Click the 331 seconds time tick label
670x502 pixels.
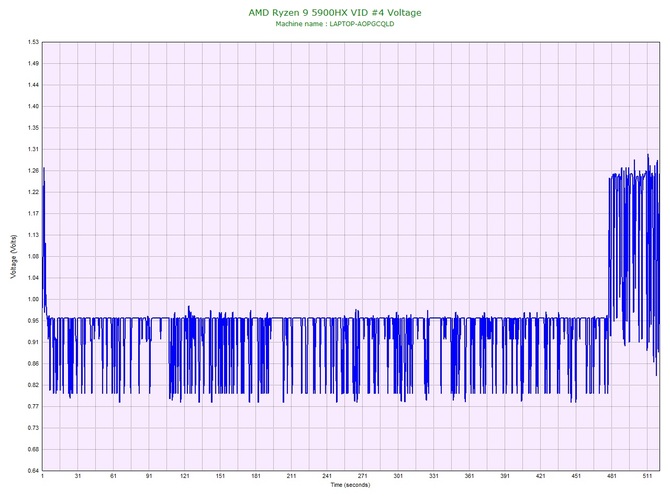pos(434,476)
